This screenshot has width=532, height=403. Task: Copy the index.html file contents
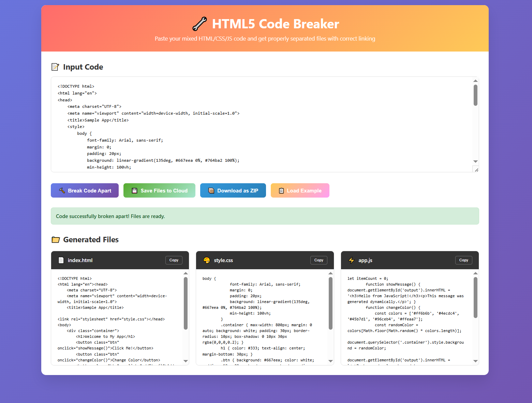coord(174,260)
